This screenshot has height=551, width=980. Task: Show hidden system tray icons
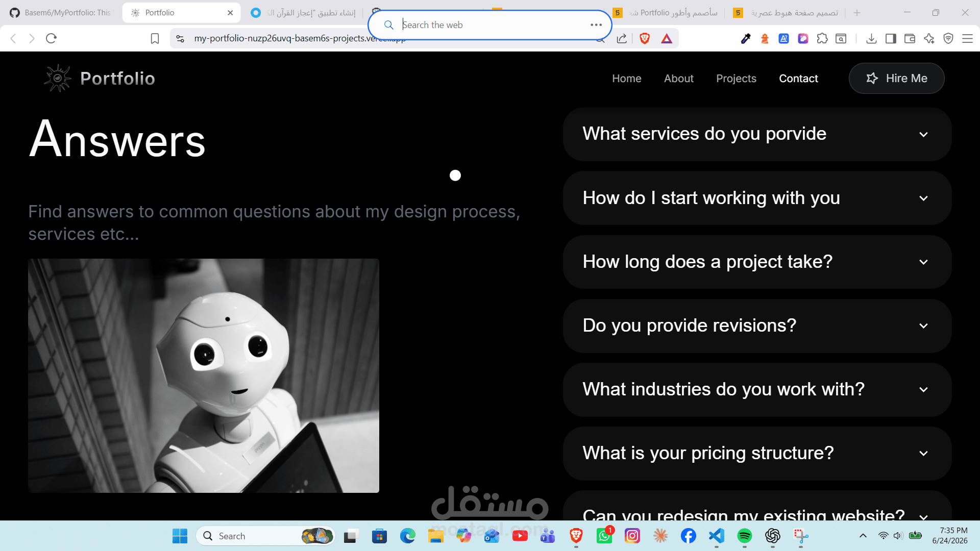pos(863,536)
